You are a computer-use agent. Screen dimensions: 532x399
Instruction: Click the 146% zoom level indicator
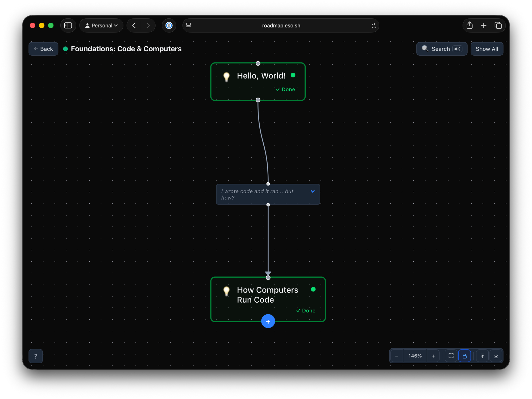415,356
